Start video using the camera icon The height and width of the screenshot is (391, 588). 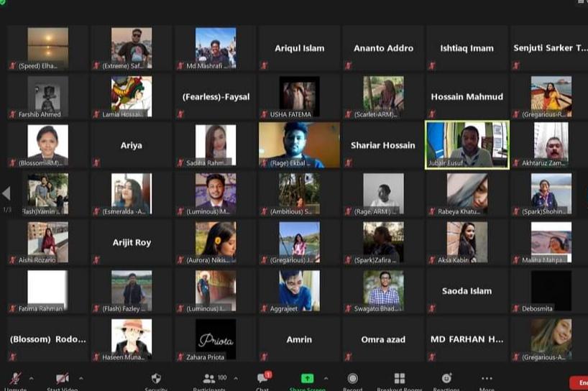(63, 378)
